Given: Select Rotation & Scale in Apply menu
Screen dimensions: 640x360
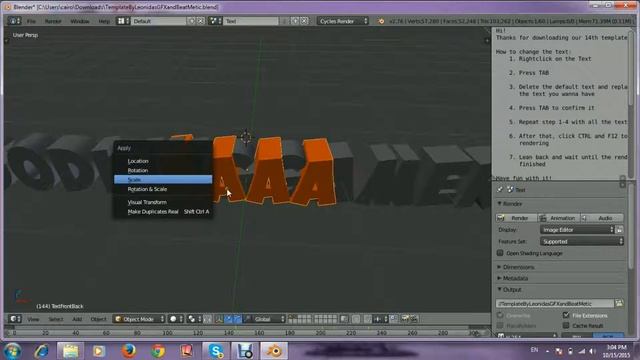Looking at the screenshot, I should coord(163,189).
